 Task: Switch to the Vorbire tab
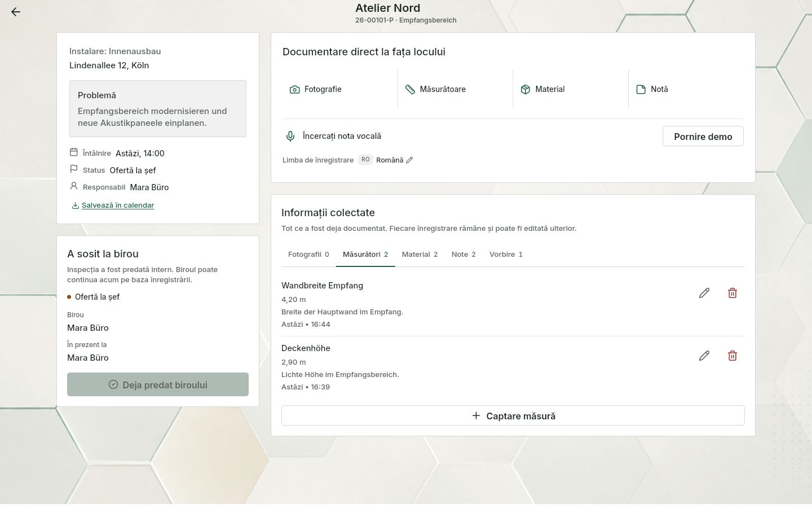click(x=506, y=255)
